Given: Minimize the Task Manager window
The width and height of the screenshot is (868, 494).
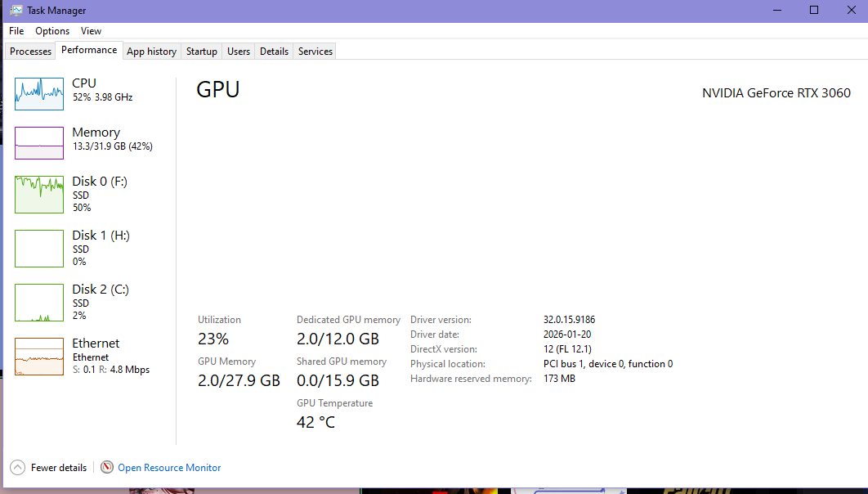Looking at the screenshot, I should [777, 11].
